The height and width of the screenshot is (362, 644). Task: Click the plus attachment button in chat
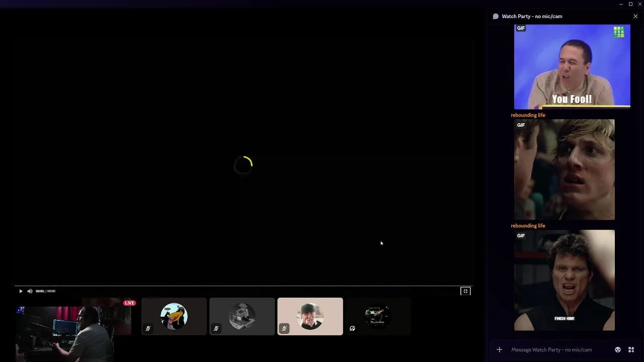pos(499,349)
